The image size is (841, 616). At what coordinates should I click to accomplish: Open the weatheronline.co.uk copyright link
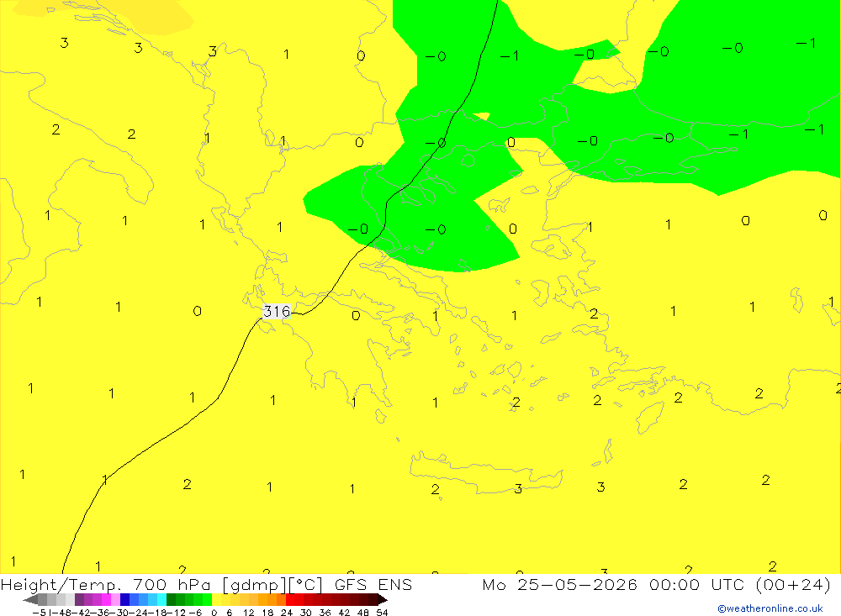point(770,608)
